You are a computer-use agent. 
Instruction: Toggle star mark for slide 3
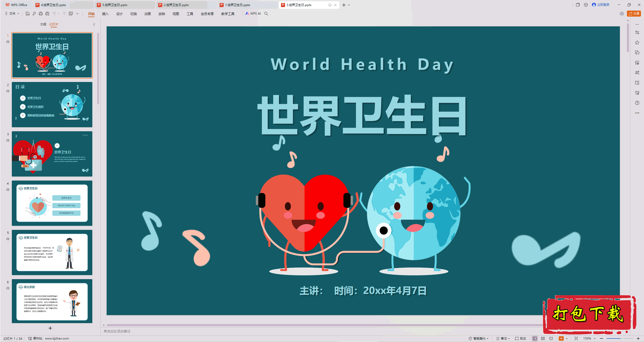click(x=8, y=140)
